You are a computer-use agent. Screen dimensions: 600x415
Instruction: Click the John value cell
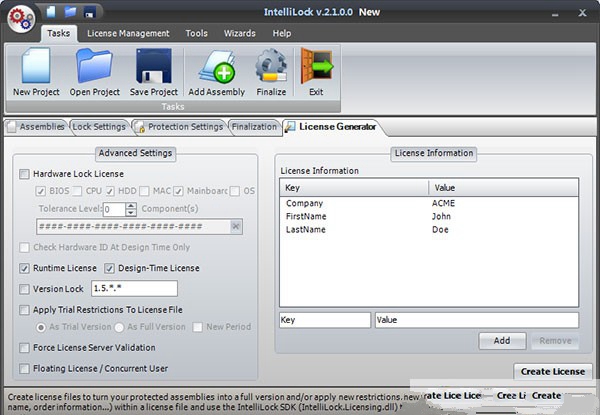pos(441,216)
